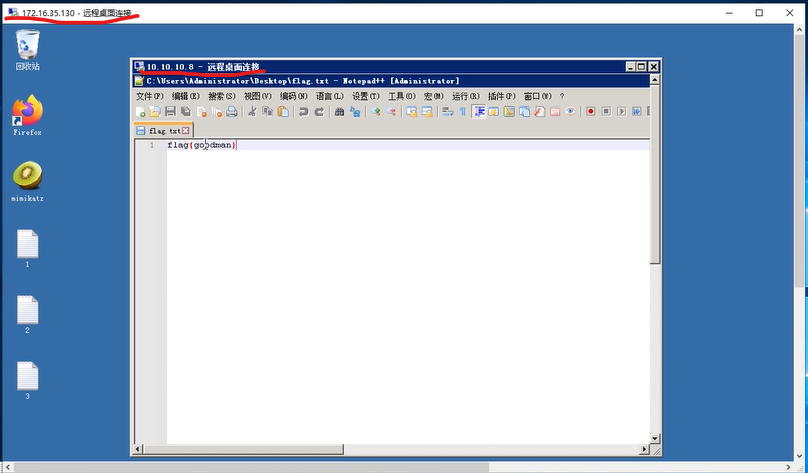Run macro multiple times icon
The image size is (808, 473).
(x=637, y=111)
